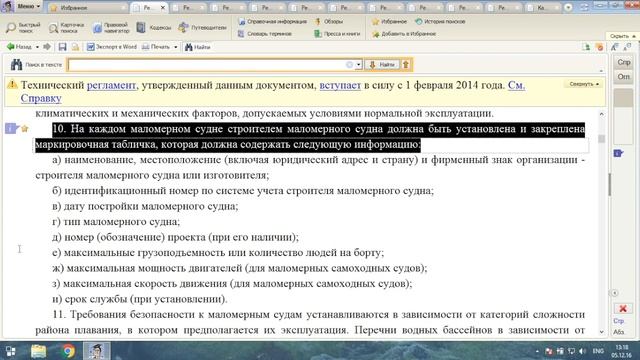Open Правовой навигатор
This screenshot has width=640, height=360.
click(x=111, y=27)
